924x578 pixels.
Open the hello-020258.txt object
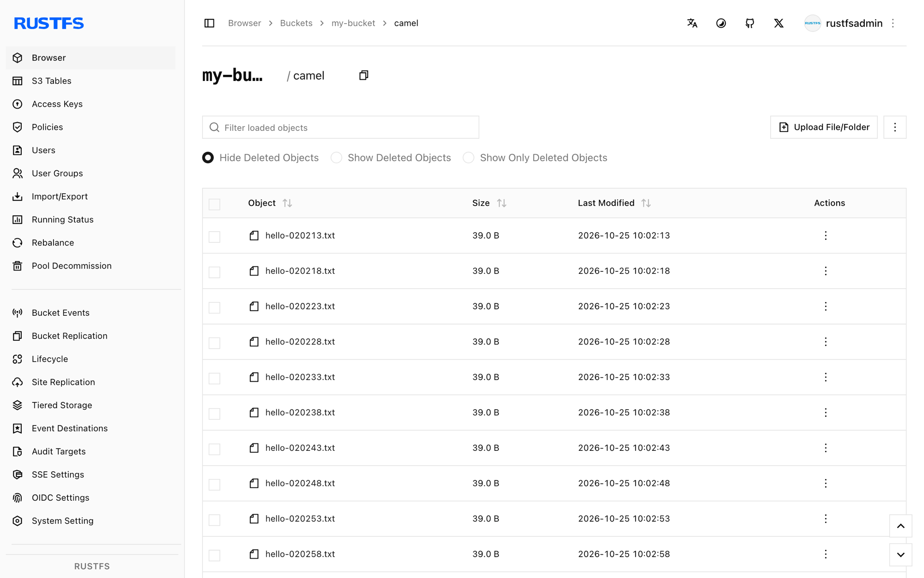point(300,554)
